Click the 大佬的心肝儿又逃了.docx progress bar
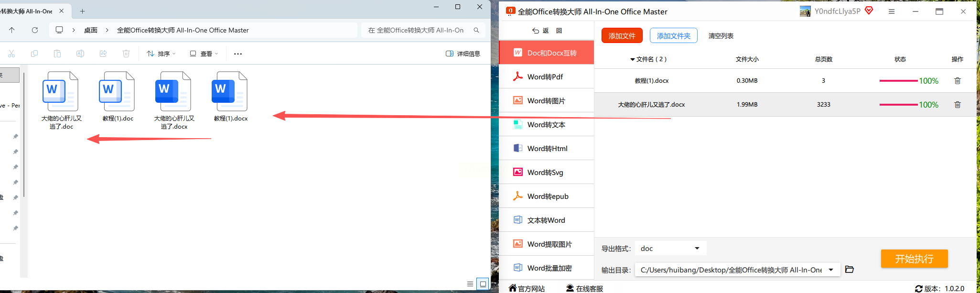The width and height of the screenshot is (980, 293). pyautogui.click(x=898, y=105)
